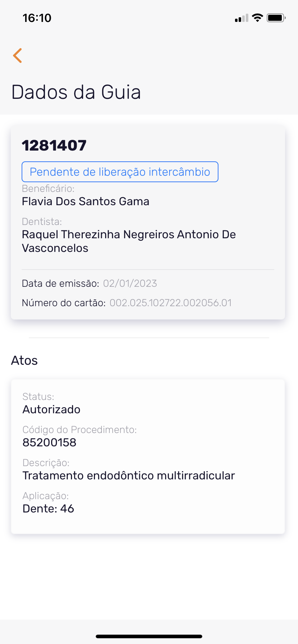Viewport: 298px width, 644px height.
Task: Tap the cellular signal bars icon
Action: pyautogui.click(x=241, y=18)
